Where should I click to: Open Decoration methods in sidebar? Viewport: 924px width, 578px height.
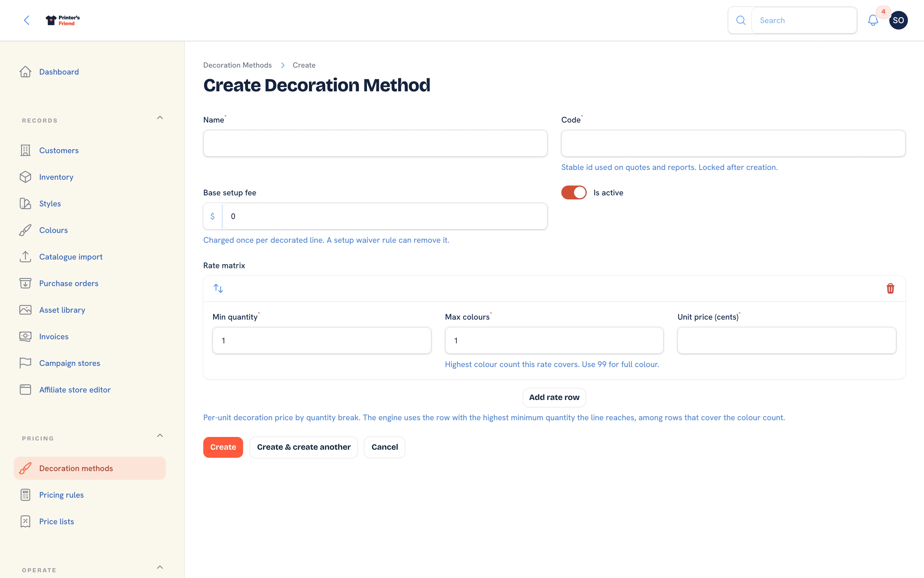click(x=90, y=468)
